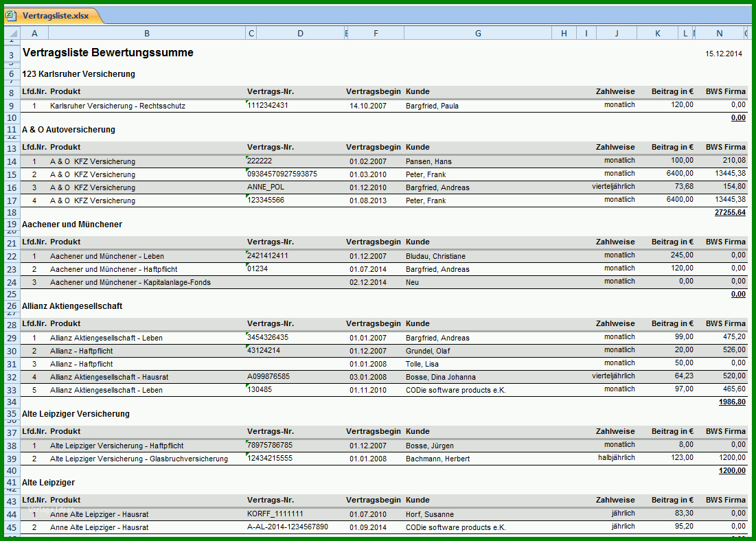Click the date cell 15.12.2014
This screenshot has width=756, height=541.
point(724,54)
